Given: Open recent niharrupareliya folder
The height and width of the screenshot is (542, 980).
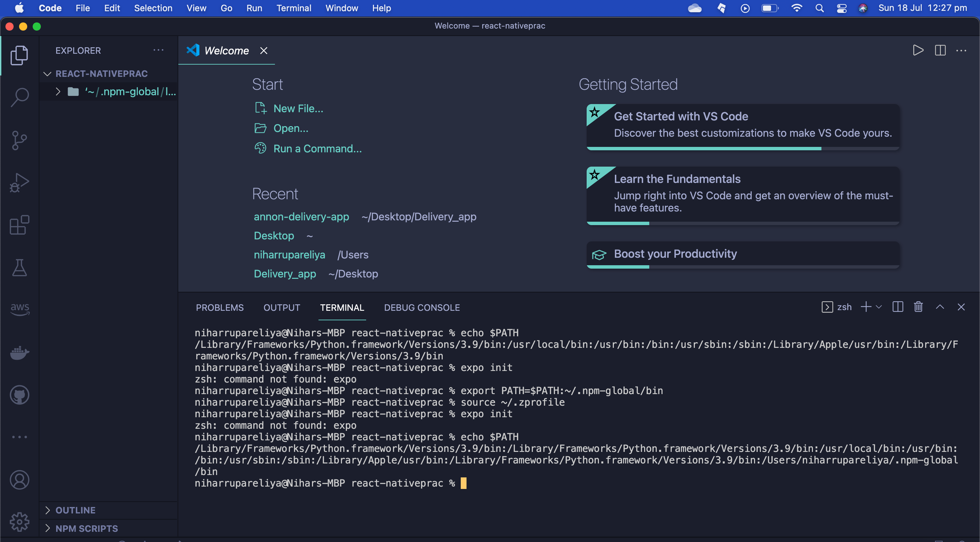Looking at the screenshot, I should point(289,254).
